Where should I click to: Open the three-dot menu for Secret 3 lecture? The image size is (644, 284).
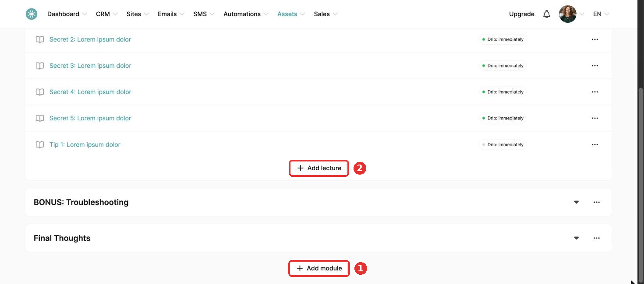[595, 66]
